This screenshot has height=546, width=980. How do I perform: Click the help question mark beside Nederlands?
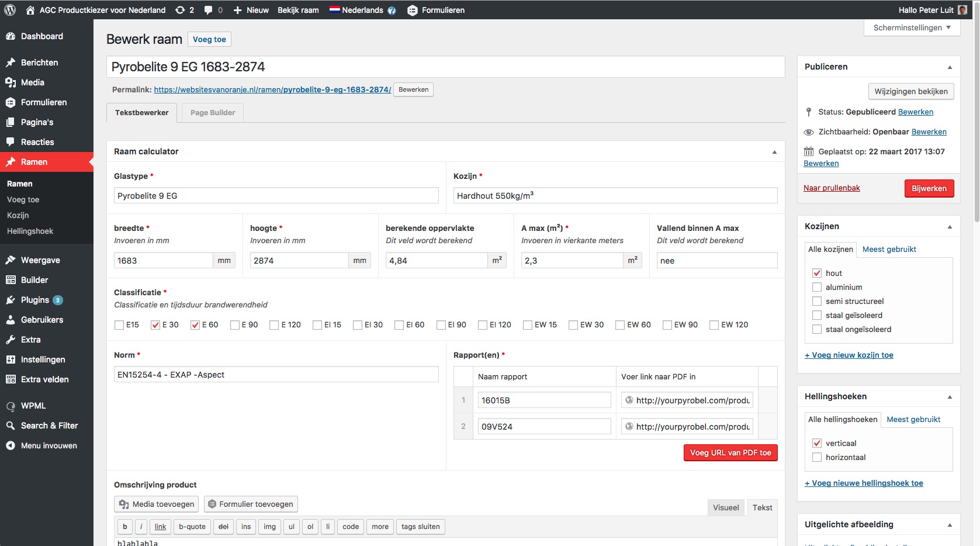[x=392, y=11]
